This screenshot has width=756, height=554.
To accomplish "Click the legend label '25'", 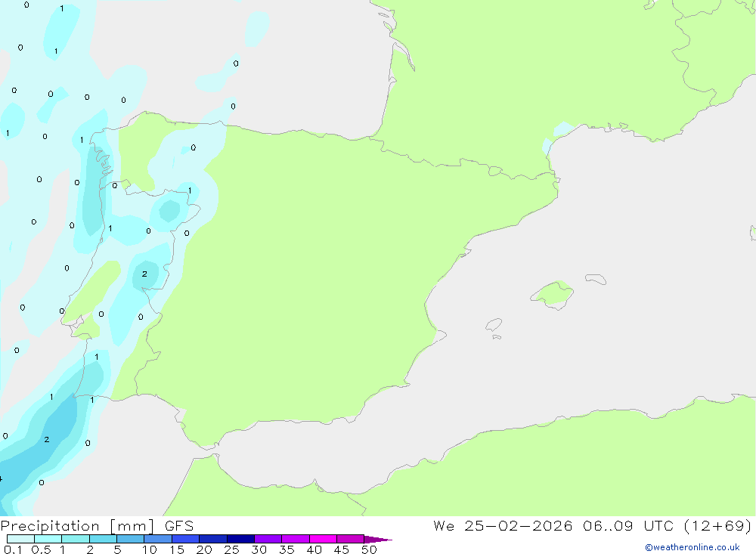I will coord(231,549).
